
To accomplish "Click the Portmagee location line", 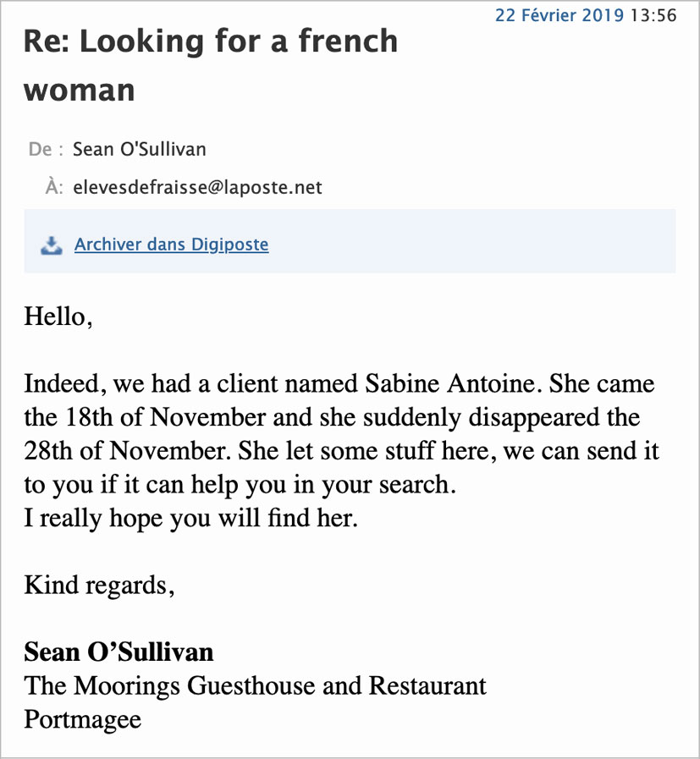I will pos(83,720).
